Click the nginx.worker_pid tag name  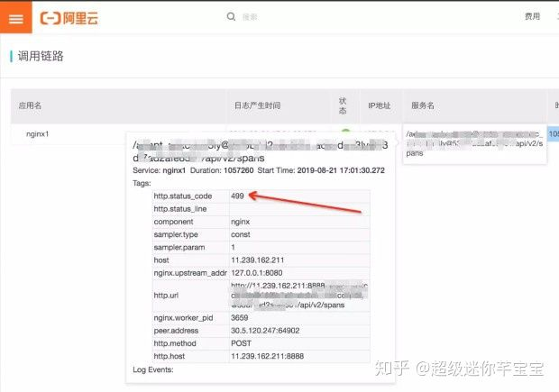click(x=183, y=318)
